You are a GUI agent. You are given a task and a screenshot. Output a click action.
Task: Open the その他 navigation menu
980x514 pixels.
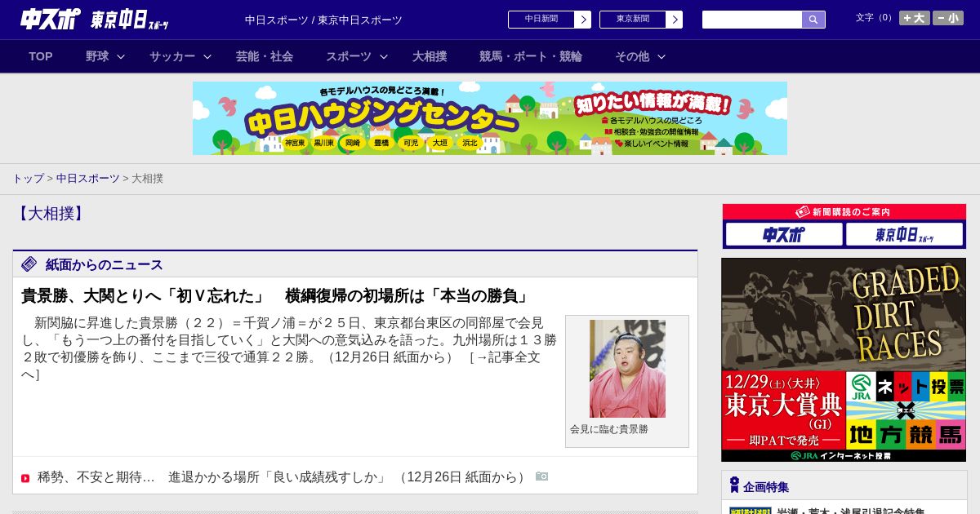(632, 56)
